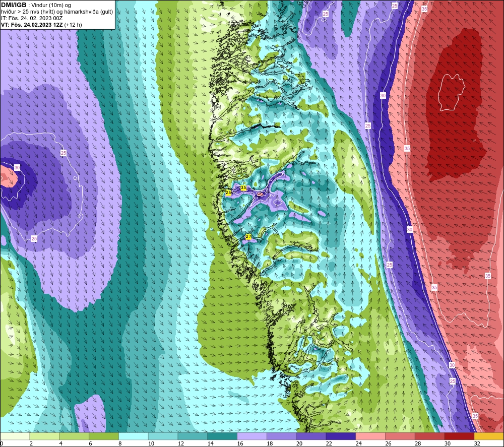504x447 pixels.
Task: Click the 20–22 m/s purple legend swatch
Action: point(311,436)
